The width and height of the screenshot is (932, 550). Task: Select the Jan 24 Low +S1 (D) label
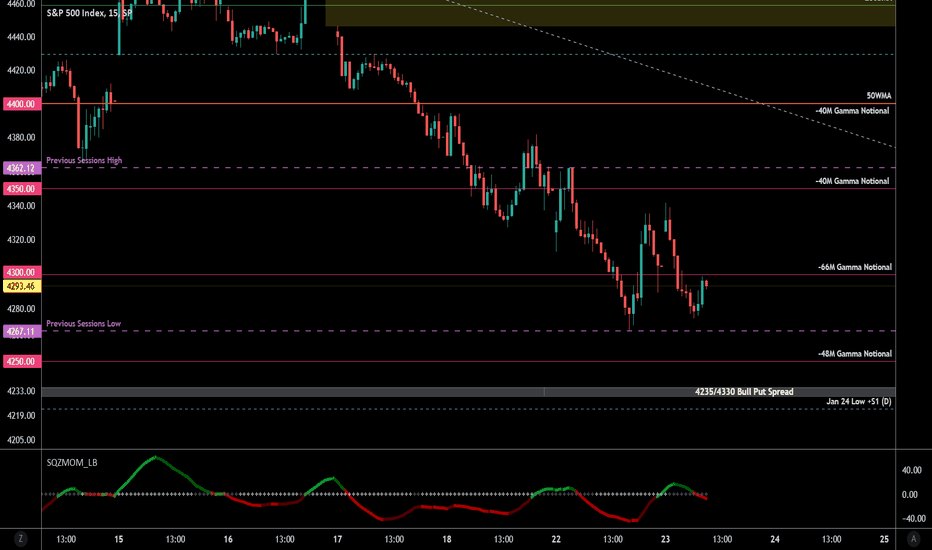pyautogui.click(x=859, y=402)
